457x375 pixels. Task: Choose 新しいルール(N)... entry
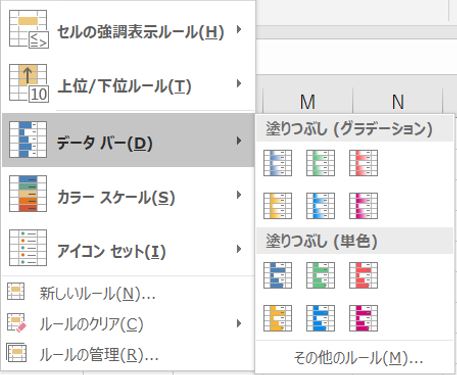(x=128, y=293)
